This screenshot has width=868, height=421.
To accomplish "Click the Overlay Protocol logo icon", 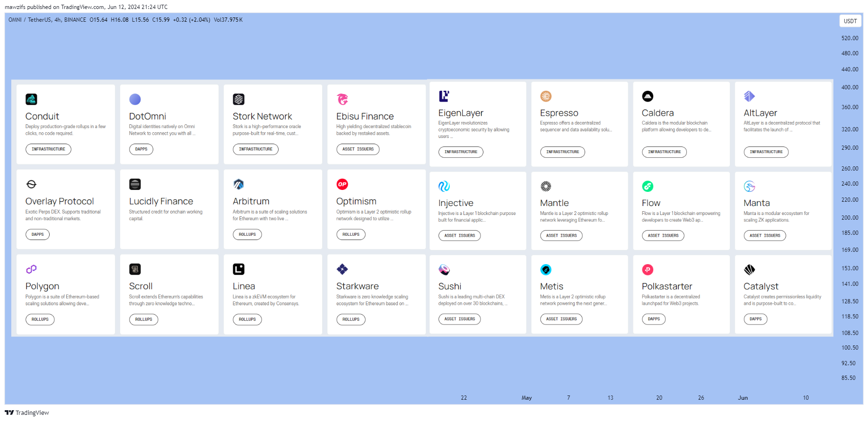I will coord(31,184).
